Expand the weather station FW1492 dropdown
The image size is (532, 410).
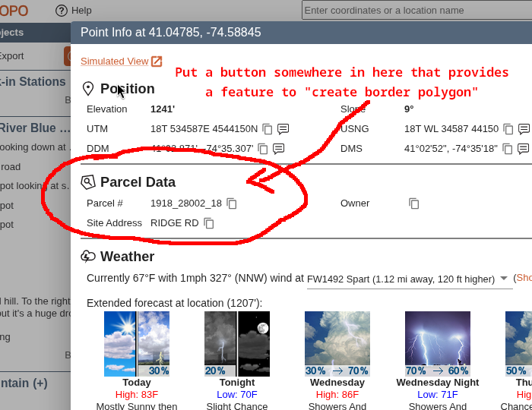coord(503,279)
